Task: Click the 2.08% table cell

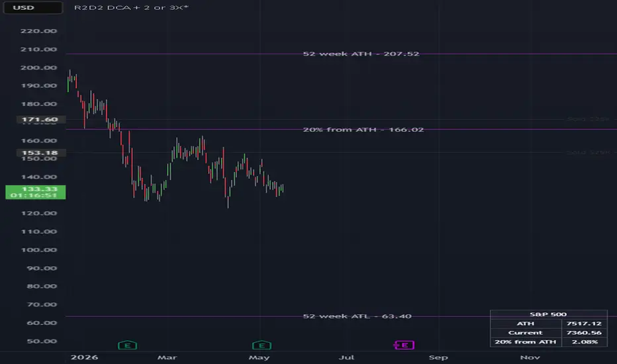Action: pyautogui.click(x=584, y=341)
